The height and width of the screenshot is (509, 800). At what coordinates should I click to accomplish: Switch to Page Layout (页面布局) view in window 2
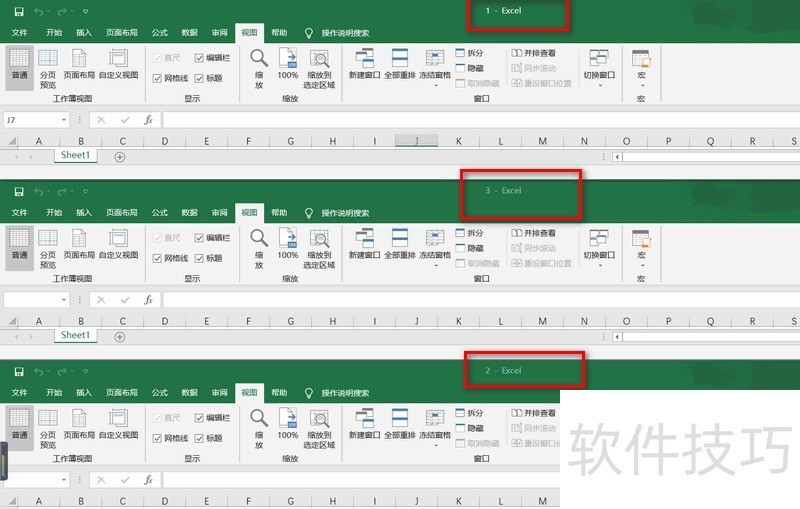pyautogui.click(x=79, y=425)
